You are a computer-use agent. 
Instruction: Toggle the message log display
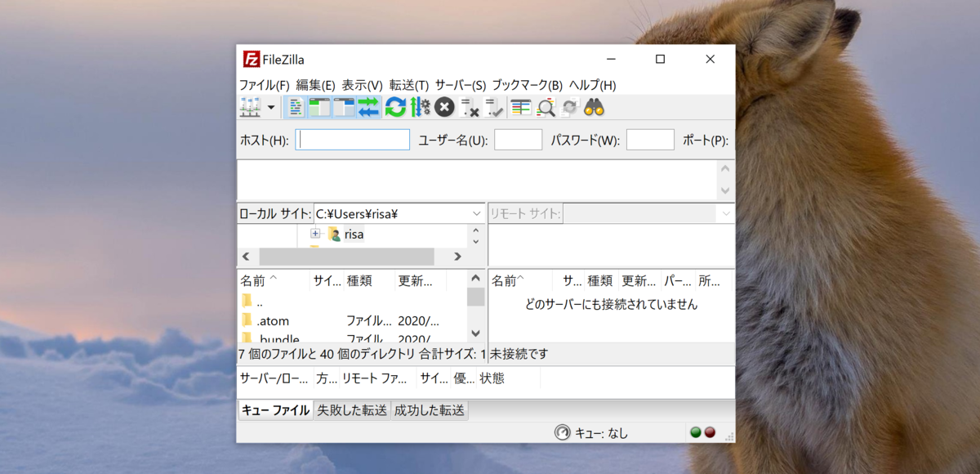(296, 107)
